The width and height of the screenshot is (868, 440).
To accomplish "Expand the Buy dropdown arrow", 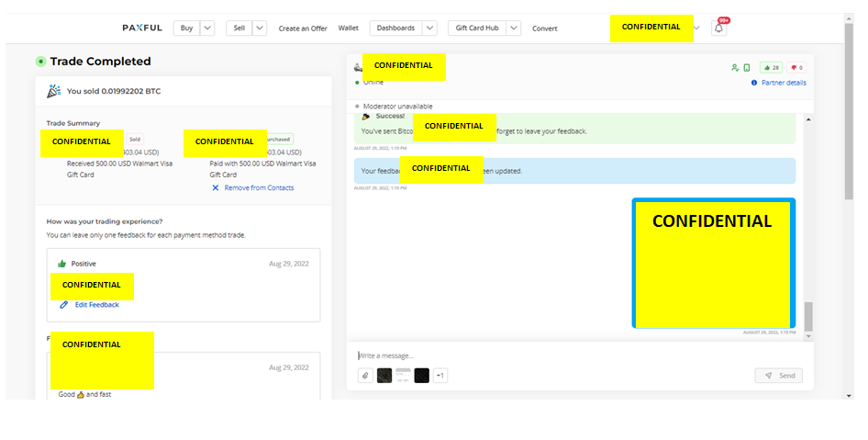I will pyautogui.click(x=207, y=28).
